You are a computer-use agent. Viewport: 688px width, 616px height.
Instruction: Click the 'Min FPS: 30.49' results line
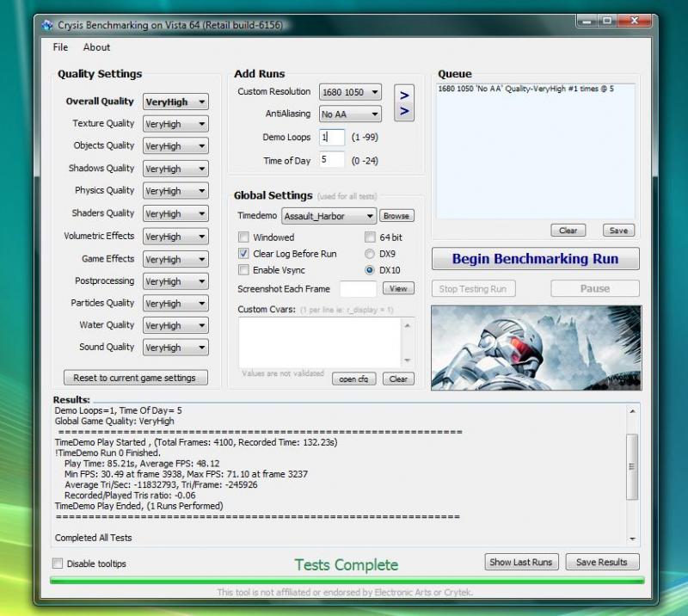186,474
